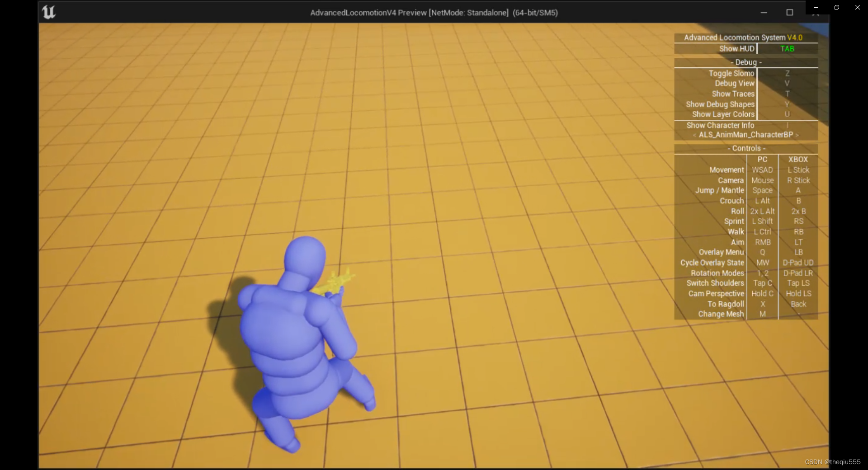Click the Unreal Engine logo icon
Viewport: 868px width, 470px height.
49,12
